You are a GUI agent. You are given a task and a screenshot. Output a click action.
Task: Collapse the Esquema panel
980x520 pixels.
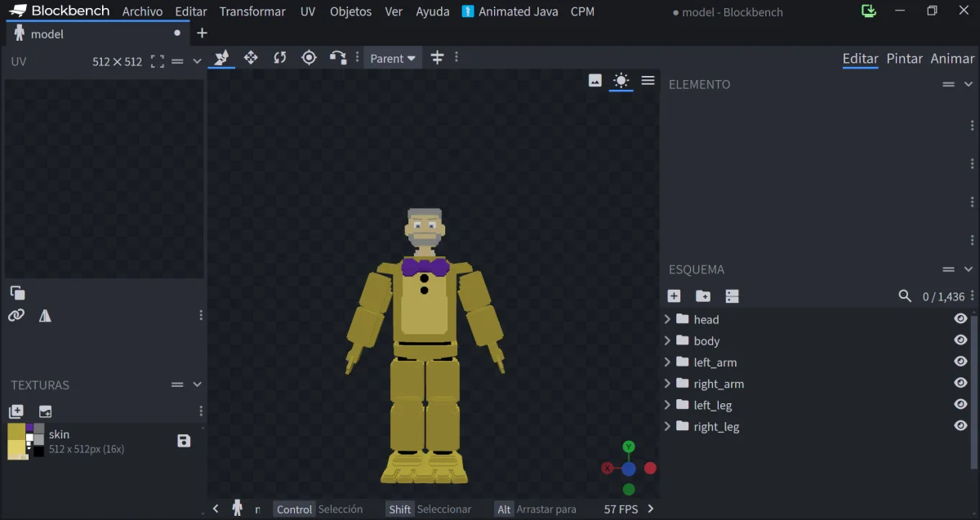point(969,269)
